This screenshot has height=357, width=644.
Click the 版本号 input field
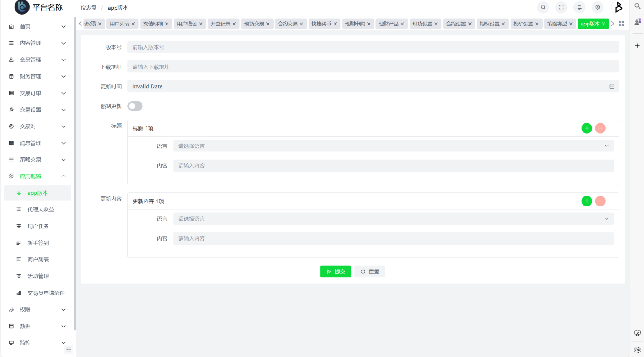pos(372,47)
